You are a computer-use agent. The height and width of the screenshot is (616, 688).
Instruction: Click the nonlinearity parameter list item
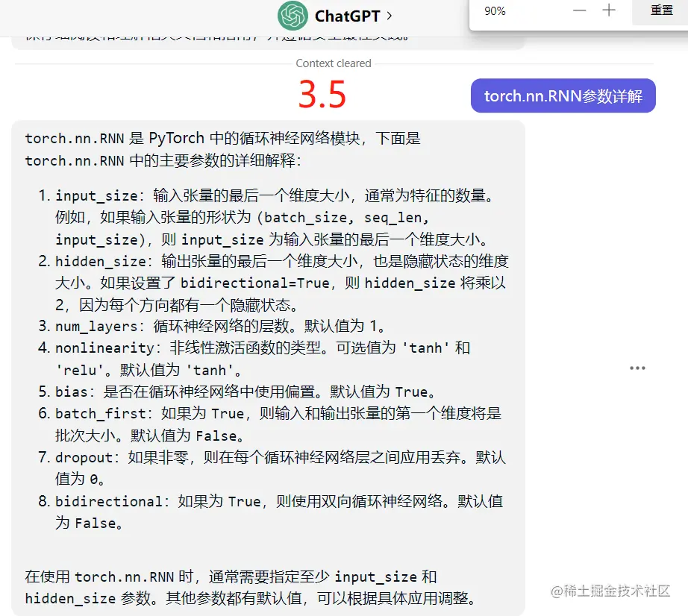pos(254,359)
